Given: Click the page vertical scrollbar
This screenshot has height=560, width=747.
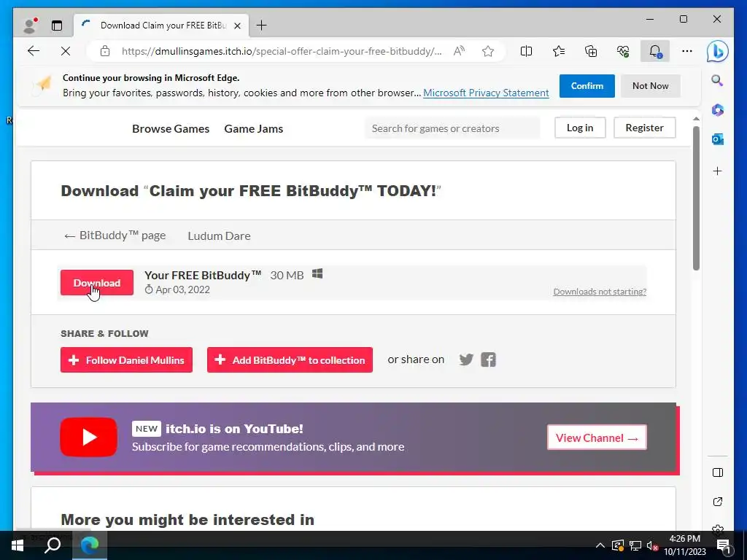Looking at the screenshot, I should [x=696, y=198].
